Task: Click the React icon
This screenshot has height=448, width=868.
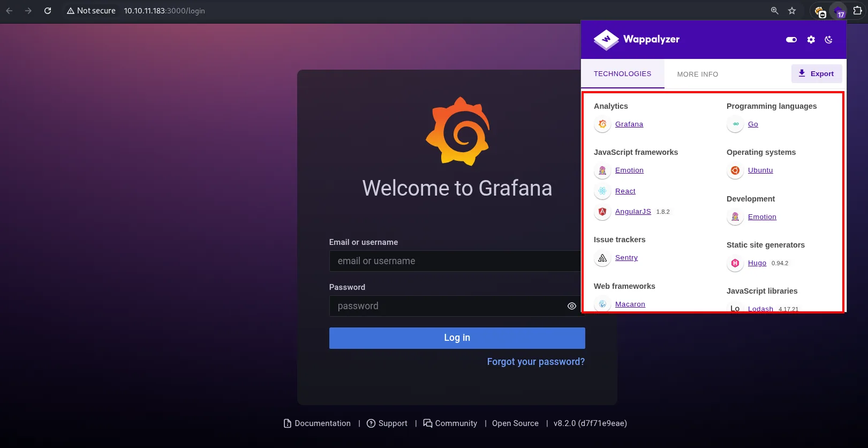Action: click(602, 191)
